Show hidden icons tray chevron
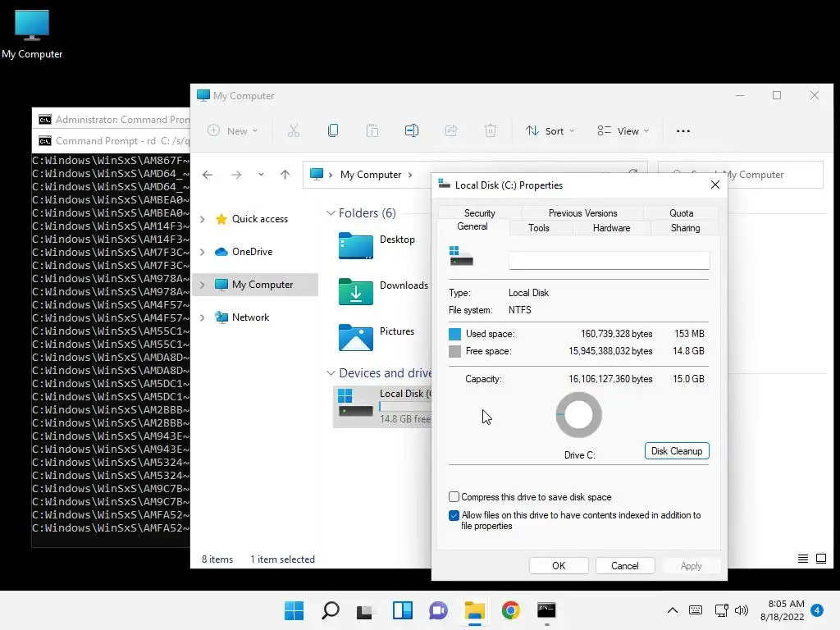 pos(673,610)
